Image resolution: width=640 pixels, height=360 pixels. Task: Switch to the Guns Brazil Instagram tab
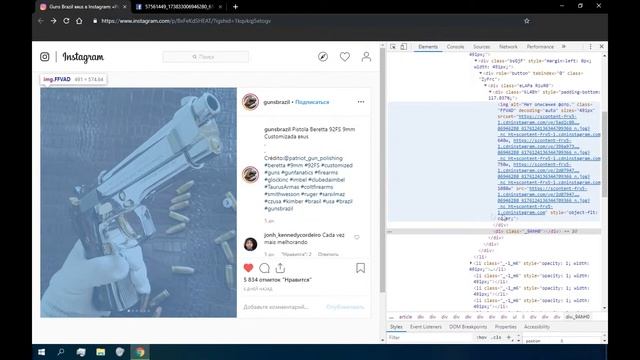(82, 7)
